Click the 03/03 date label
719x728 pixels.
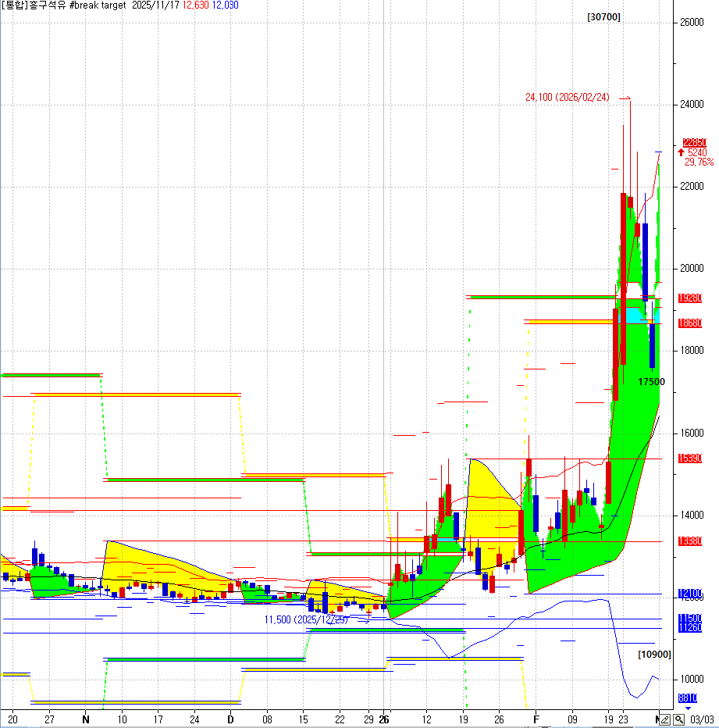pyautogui.click(x=701, y=719)
